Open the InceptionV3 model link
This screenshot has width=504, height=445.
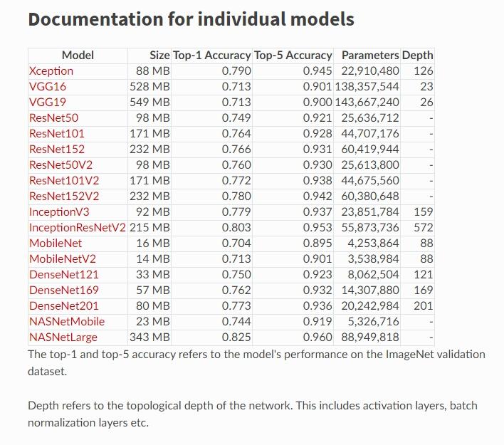click(59, 212)
